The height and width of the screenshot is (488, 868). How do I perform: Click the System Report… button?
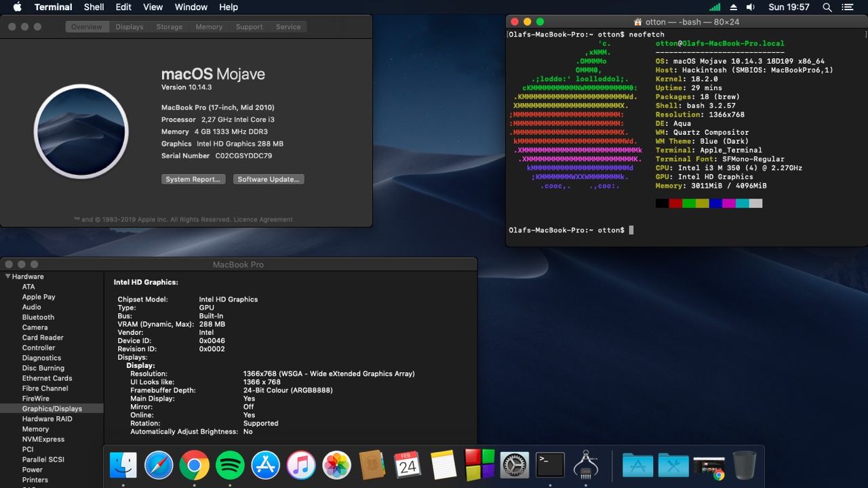pos(193,179)
